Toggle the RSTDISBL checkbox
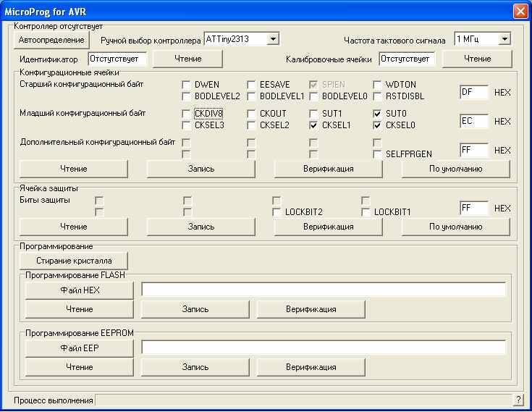This screenshot has height=412, width=532. (x=377, y=96)
